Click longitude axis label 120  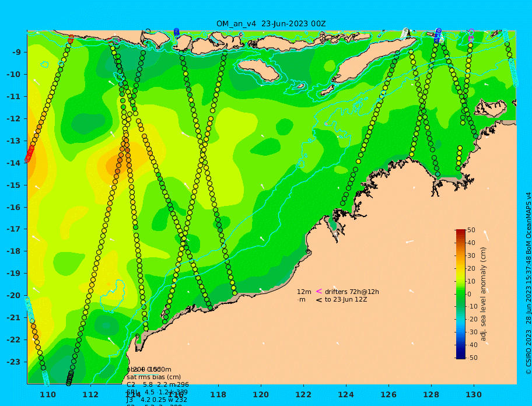(261, 394)
